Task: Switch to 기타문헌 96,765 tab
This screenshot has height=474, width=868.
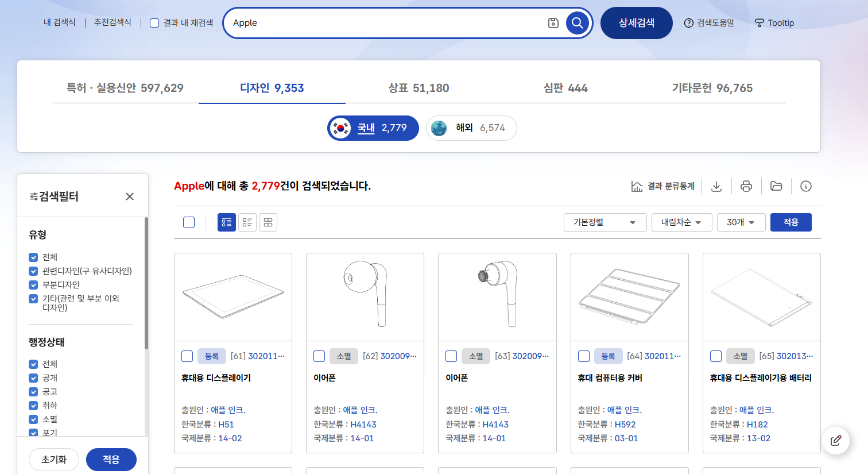Action: [x=712, y=88]
